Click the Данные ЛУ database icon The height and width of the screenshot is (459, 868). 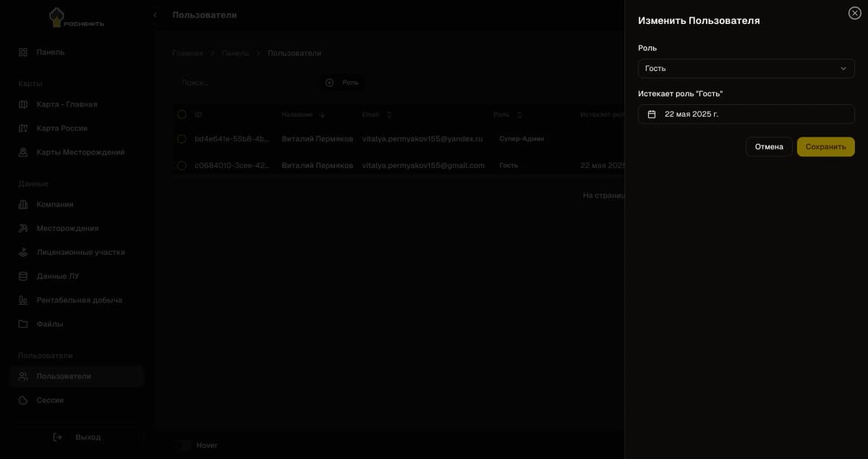point(23,277)
